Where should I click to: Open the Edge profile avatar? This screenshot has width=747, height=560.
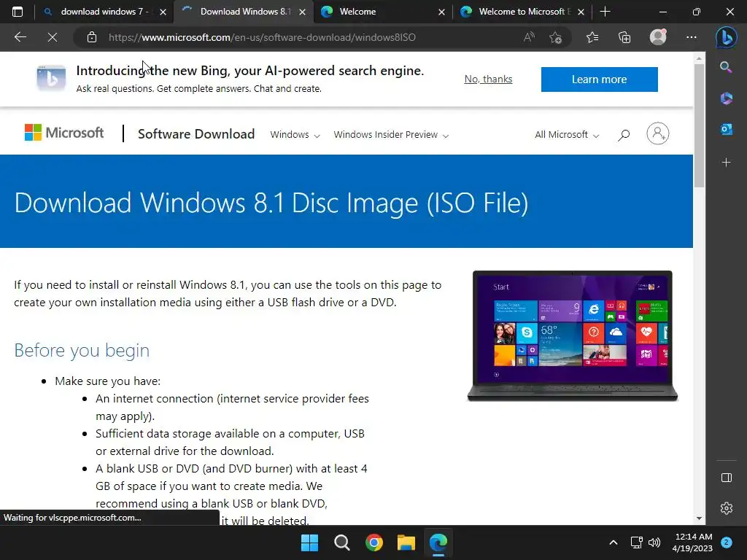tap(658, 37)
